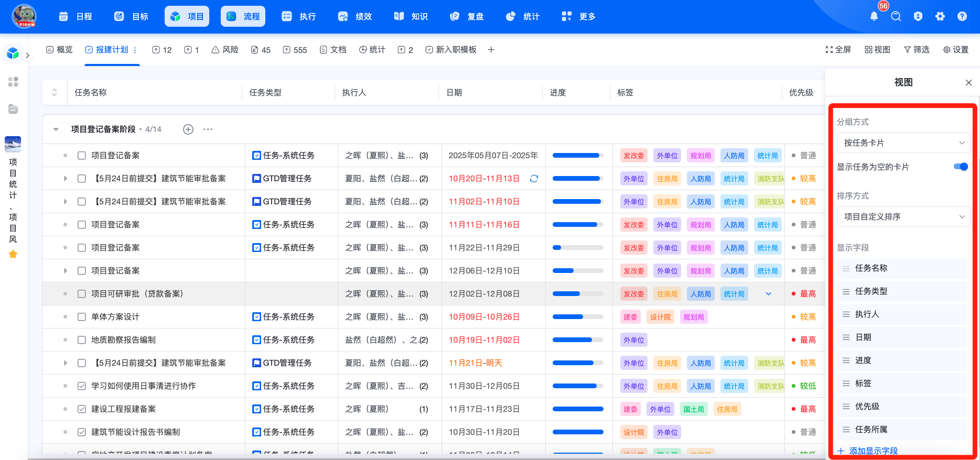The height and width of the screenshot is (460, 980).
Task: Open the settings gear in top bar
Action: (940, 16)
